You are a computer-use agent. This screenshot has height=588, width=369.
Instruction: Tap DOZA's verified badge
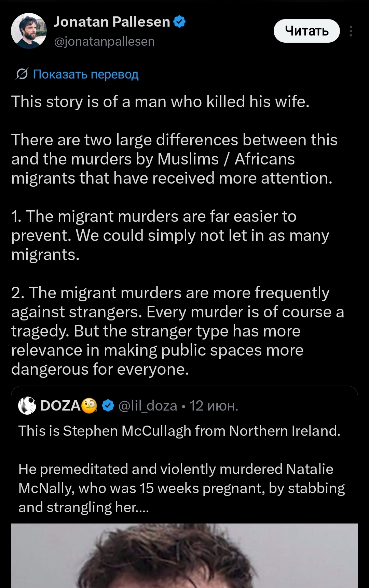click(108, 406)
